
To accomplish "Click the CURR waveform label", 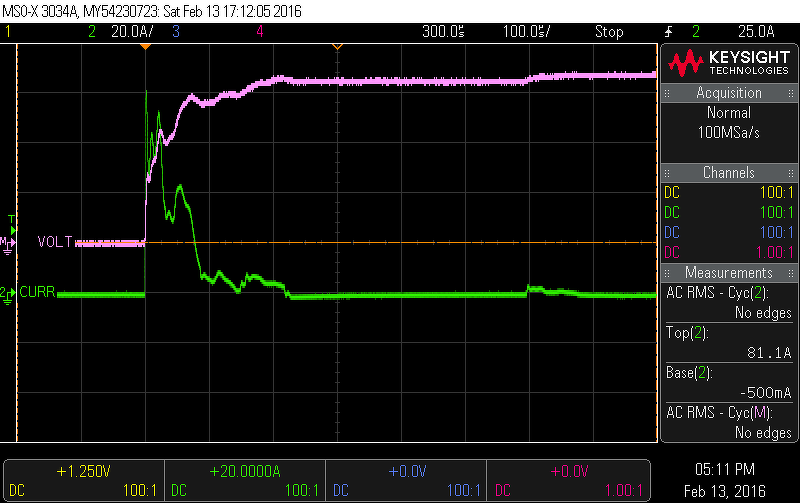I will point(37,292).
